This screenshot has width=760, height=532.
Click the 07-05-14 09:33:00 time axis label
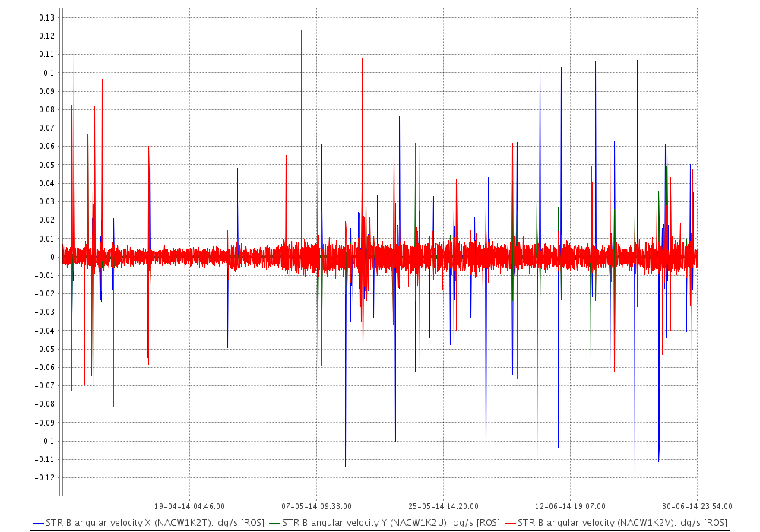click(316, 506)
